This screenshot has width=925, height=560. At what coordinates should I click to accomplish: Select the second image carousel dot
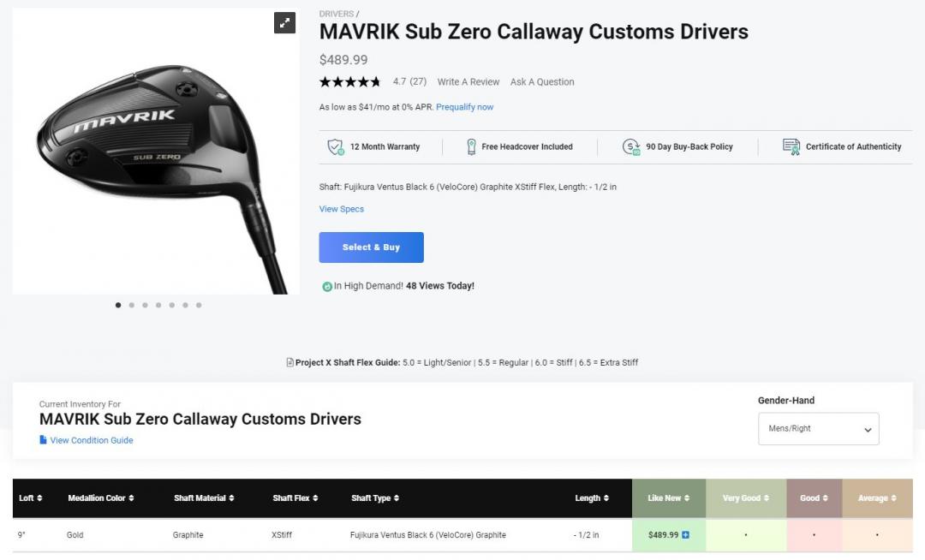131,305
